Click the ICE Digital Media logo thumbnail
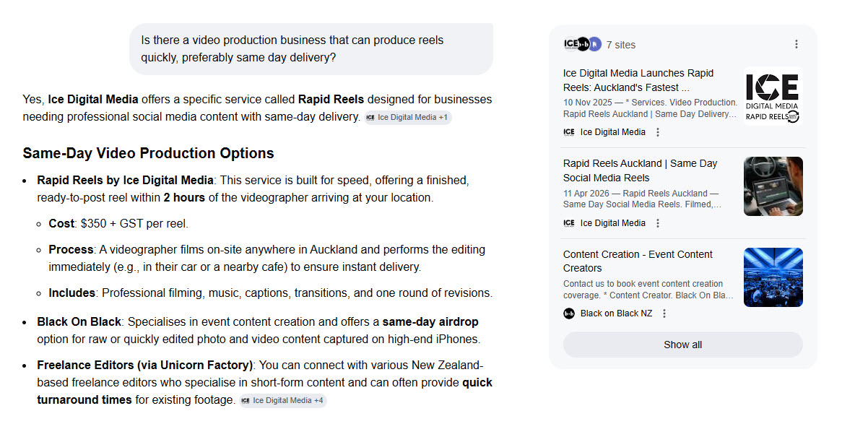The width and height of the screenshot is (868, 424). point(773,96)
